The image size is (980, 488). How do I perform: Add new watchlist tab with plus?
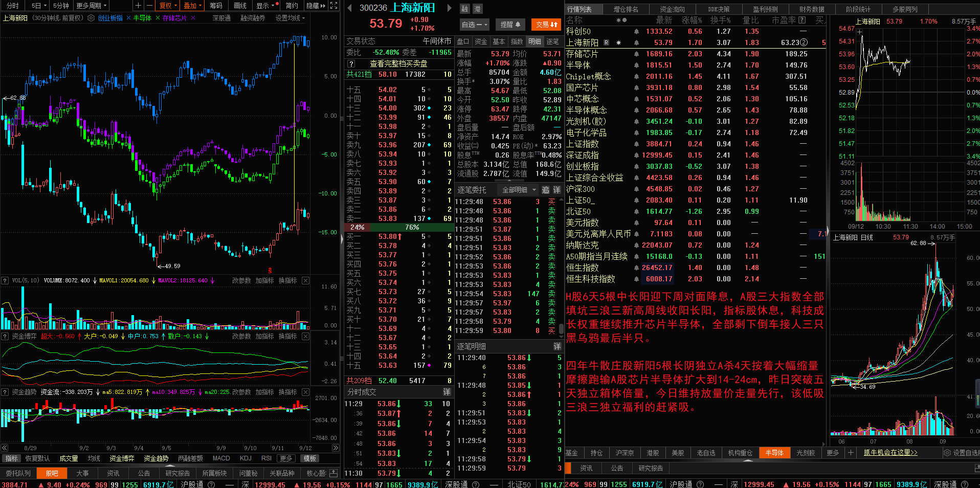coord(851,453)
